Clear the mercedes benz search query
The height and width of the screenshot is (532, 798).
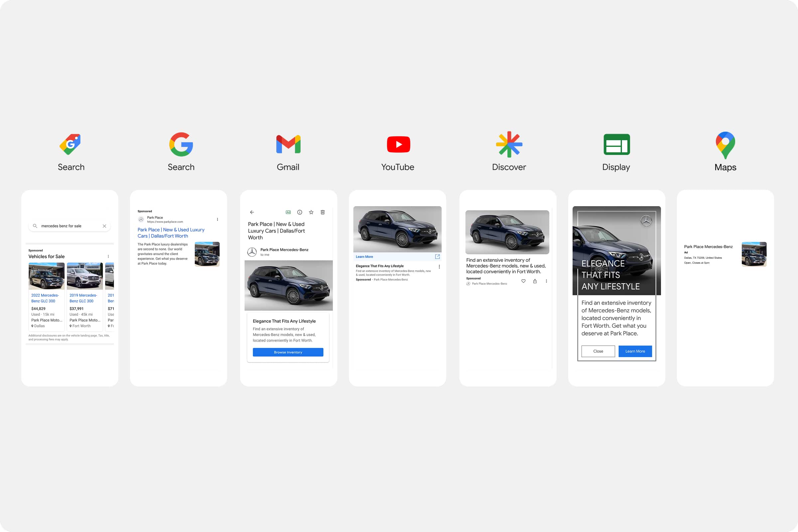[x=104, y=226]
